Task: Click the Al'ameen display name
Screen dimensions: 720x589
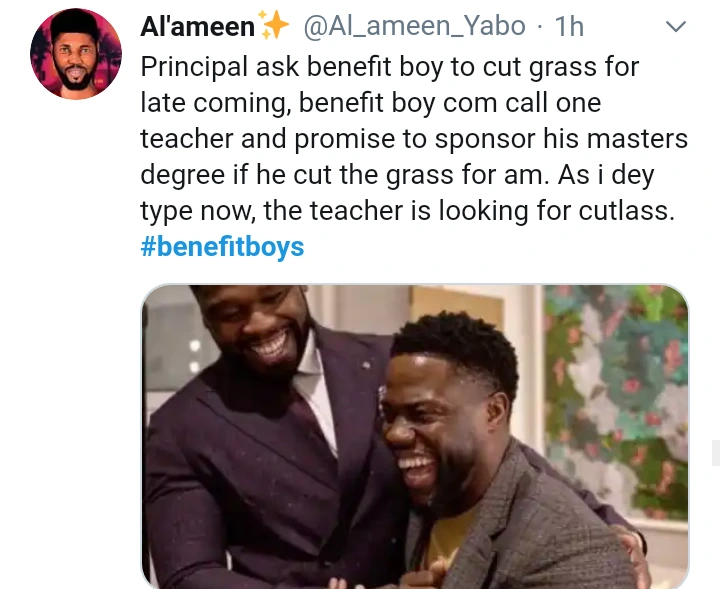Action: pos(197,26)
